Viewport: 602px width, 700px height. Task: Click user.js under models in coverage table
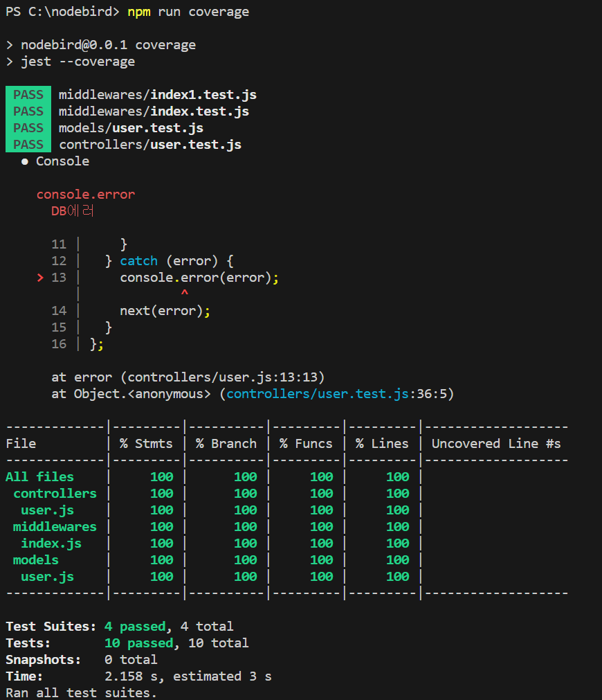pos(47,577)
